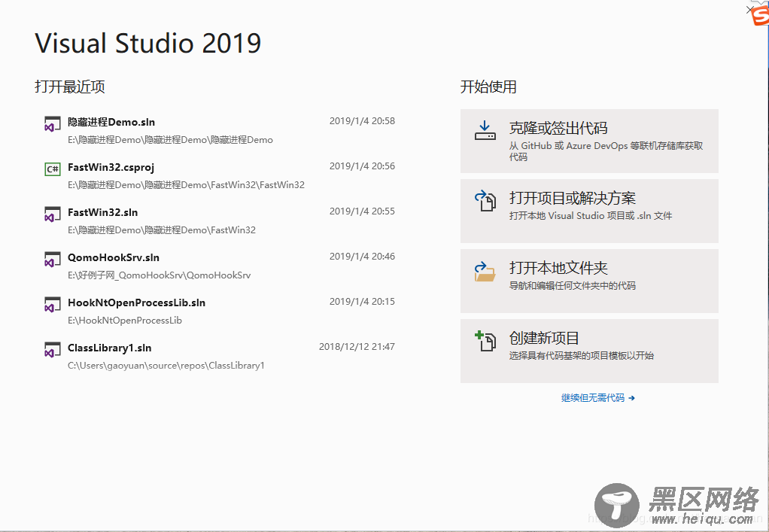Screen dimensions: 769x532
Task: Click the 导航和编辑任何文件夹中的代码 description
Action: click(573, 285)
